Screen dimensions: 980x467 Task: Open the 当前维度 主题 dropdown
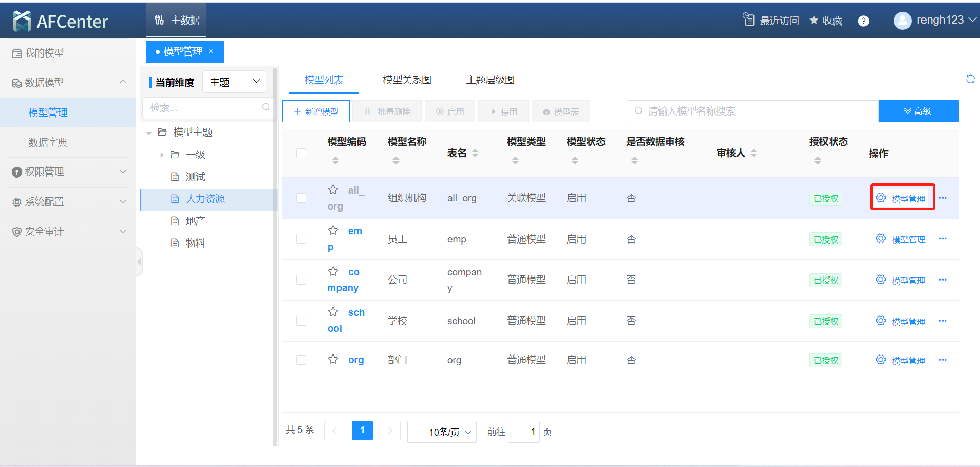[235, 82]
